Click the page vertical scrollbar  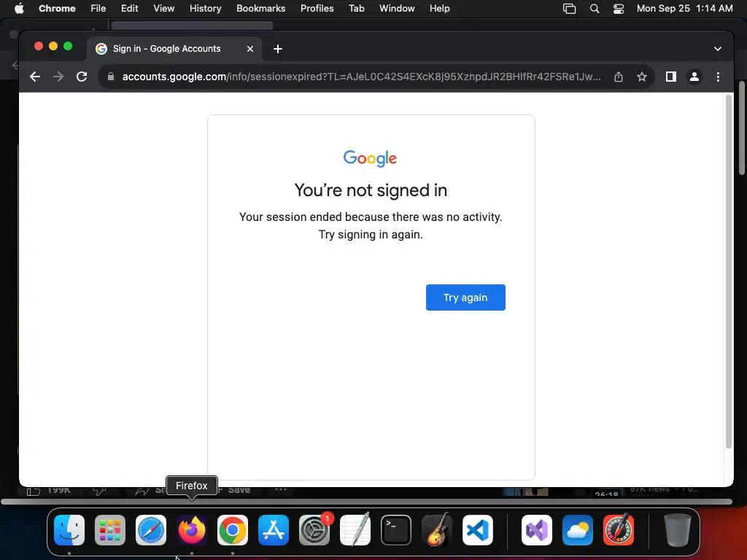coord(728,271)
